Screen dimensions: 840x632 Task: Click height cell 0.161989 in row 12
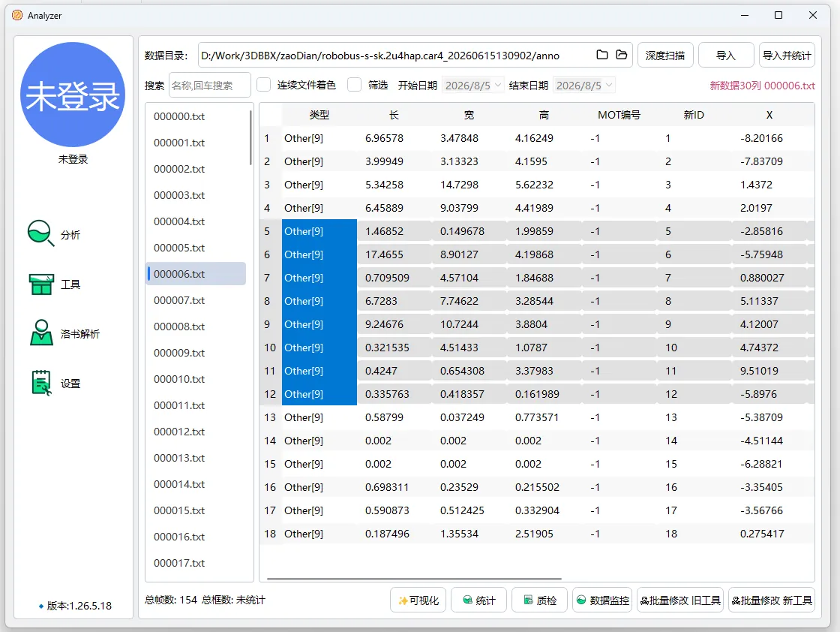click(544, 394)
